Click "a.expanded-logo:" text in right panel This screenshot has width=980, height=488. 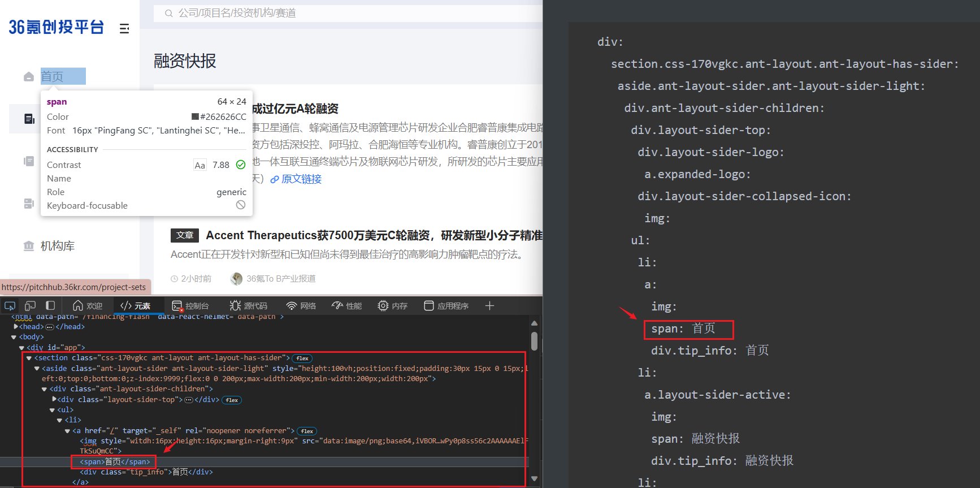tap(697, 174)
